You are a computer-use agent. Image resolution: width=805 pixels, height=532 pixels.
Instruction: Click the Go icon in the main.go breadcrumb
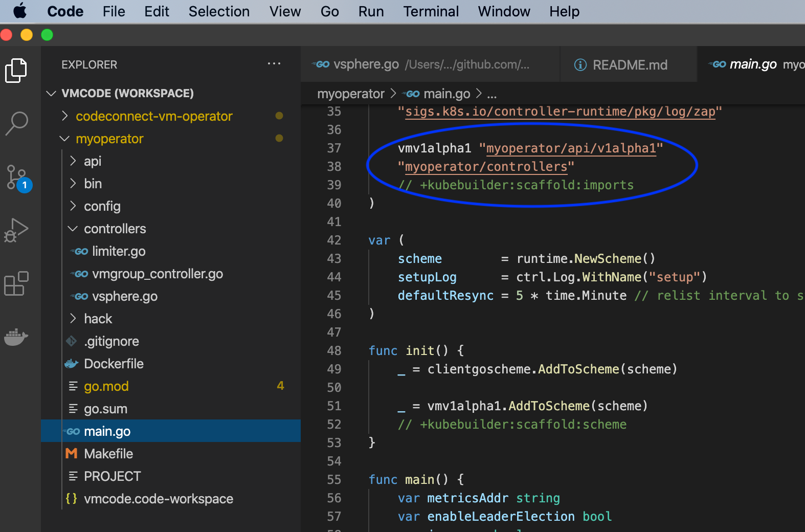pyautogui.click(x=411, y=94)
